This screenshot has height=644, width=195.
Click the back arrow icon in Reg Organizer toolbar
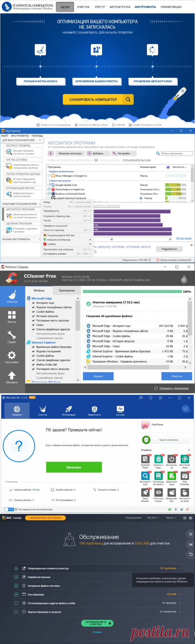[51, 153]
